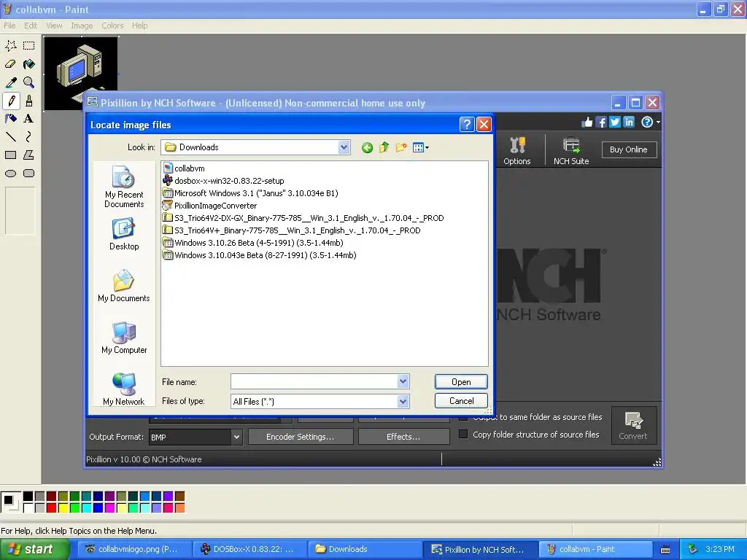Viewport: 747px width, 560px height.
Task: Enable Copy folder structure of source files
Action: pyautogui.click(x=463, y=435)
